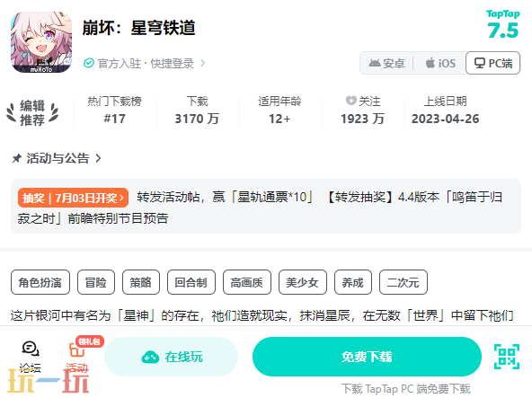Click the 在线玩 cloud play button

point(171,357)
